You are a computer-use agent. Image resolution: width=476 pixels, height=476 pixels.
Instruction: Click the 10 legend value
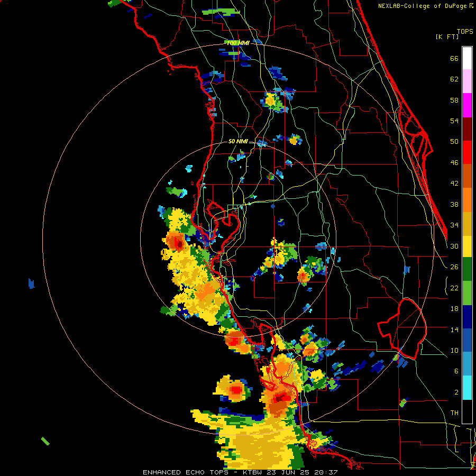454,351
